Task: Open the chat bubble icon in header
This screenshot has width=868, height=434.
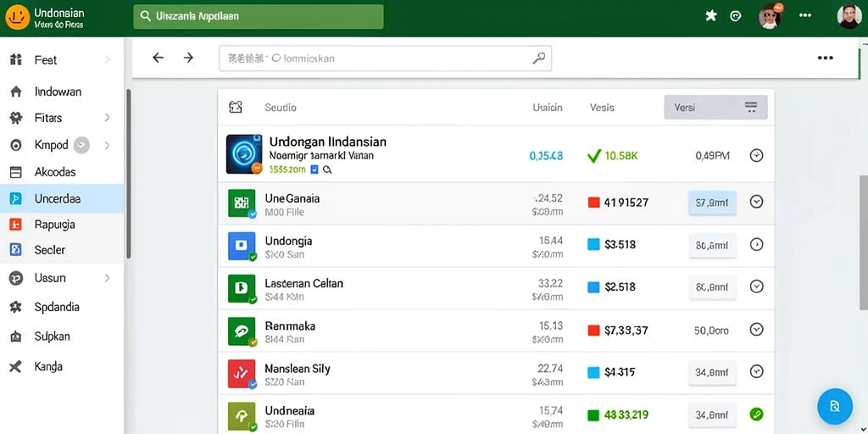Action: pos(736,16)
